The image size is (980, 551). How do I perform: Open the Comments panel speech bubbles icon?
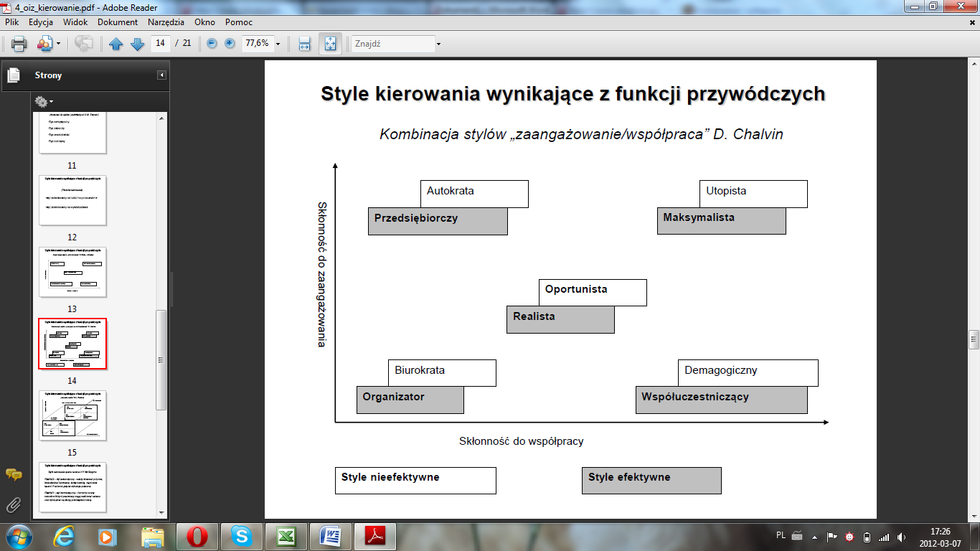pyautogui.click(x=14, y=474)
